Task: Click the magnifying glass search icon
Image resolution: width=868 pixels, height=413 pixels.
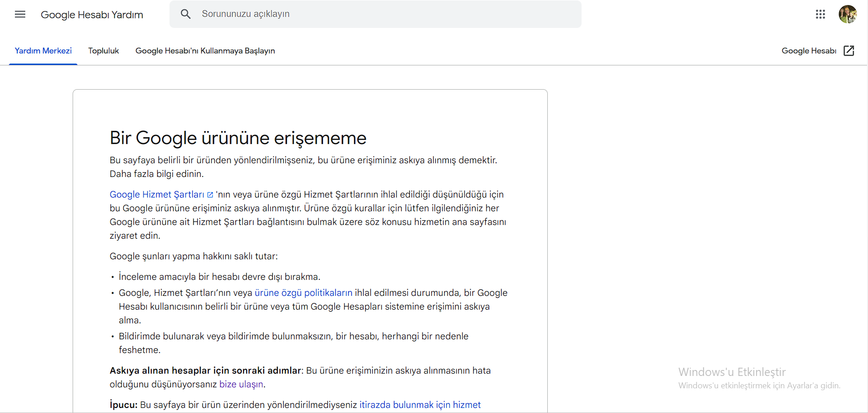Action: pos(185,14)
